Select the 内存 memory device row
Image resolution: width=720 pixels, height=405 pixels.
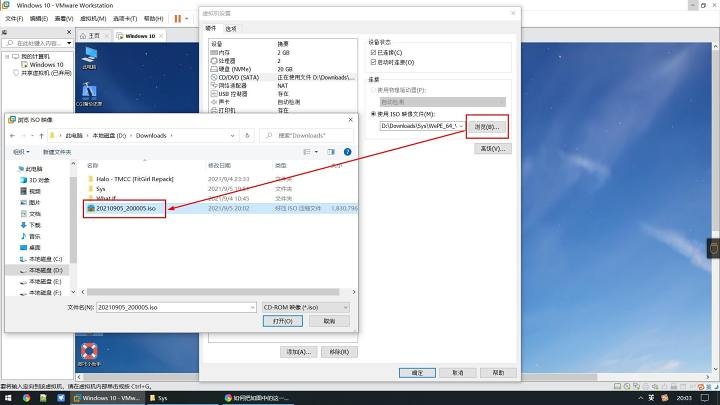(282, 53)
